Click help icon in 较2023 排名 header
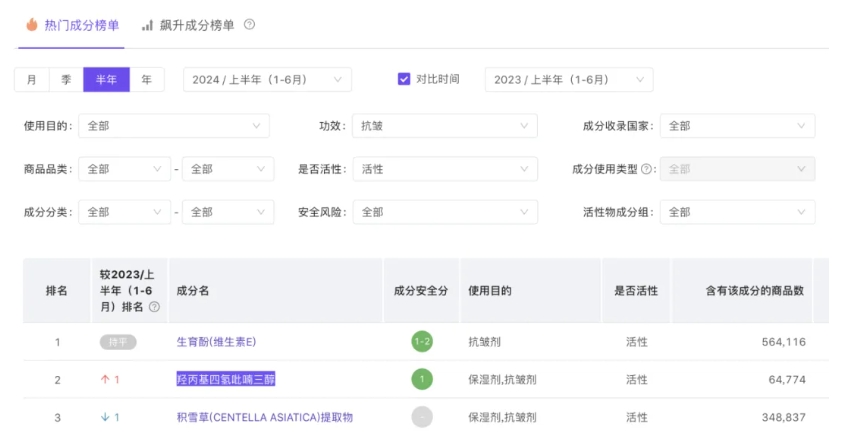This screenshot has height=442, width=841. click(154, 307)
